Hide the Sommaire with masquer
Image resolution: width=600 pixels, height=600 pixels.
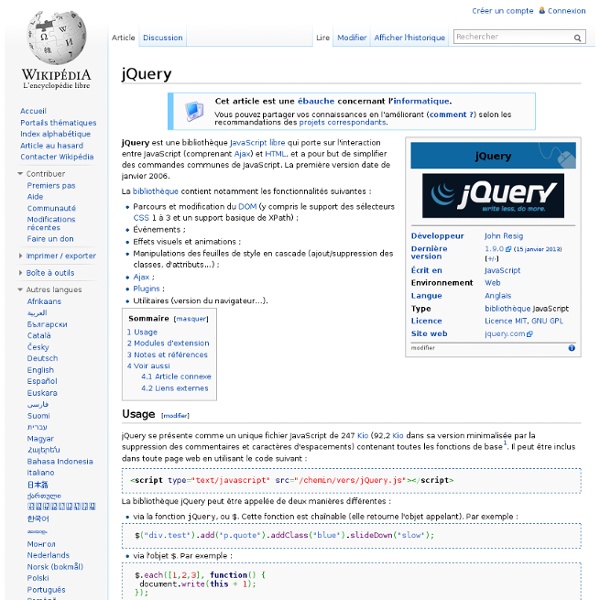click(191, 319)
